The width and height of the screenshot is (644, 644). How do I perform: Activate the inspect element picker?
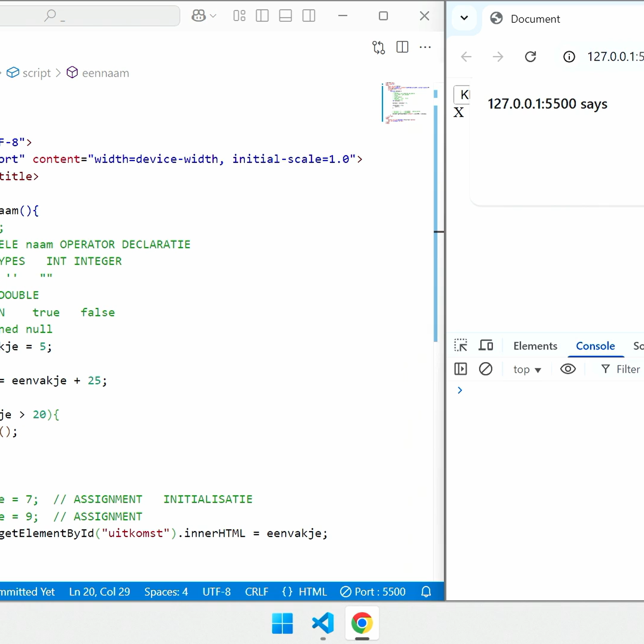[461, 345]
